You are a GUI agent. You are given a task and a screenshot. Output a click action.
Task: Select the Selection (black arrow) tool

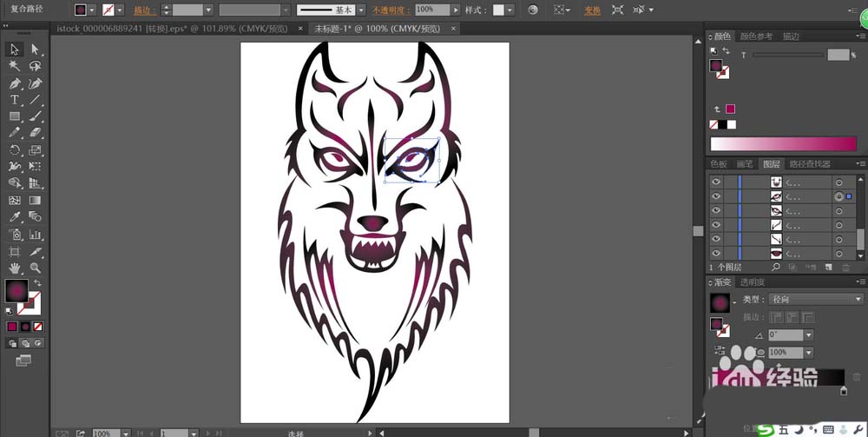point(15,50)
